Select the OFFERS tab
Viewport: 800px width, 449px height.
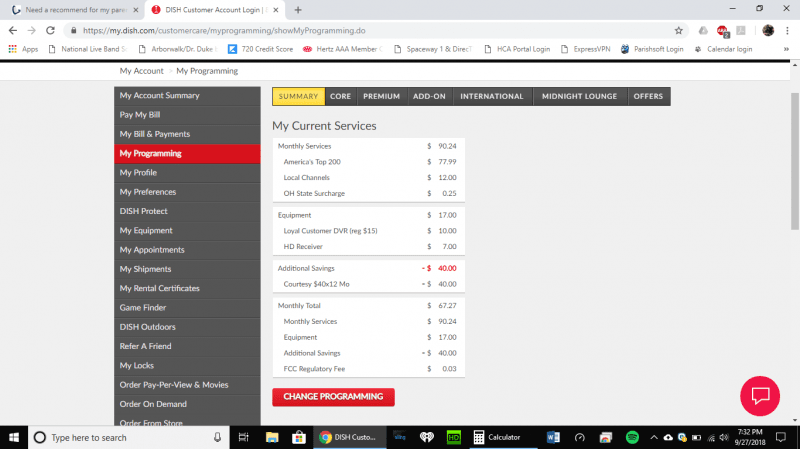(x=648, y=96)
